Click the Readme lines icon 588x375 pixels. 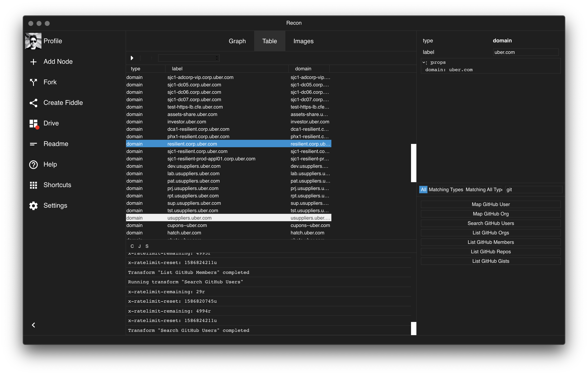33,144
